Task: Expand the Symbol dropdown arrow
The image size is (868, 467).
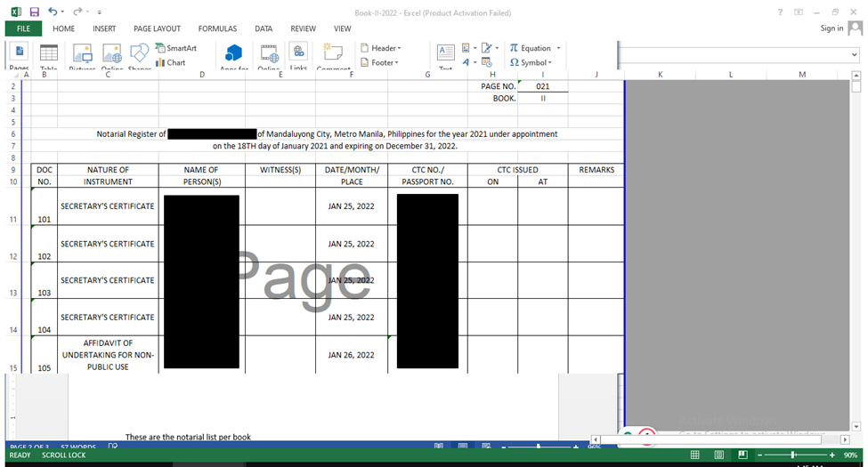Action: pos(549,62)
